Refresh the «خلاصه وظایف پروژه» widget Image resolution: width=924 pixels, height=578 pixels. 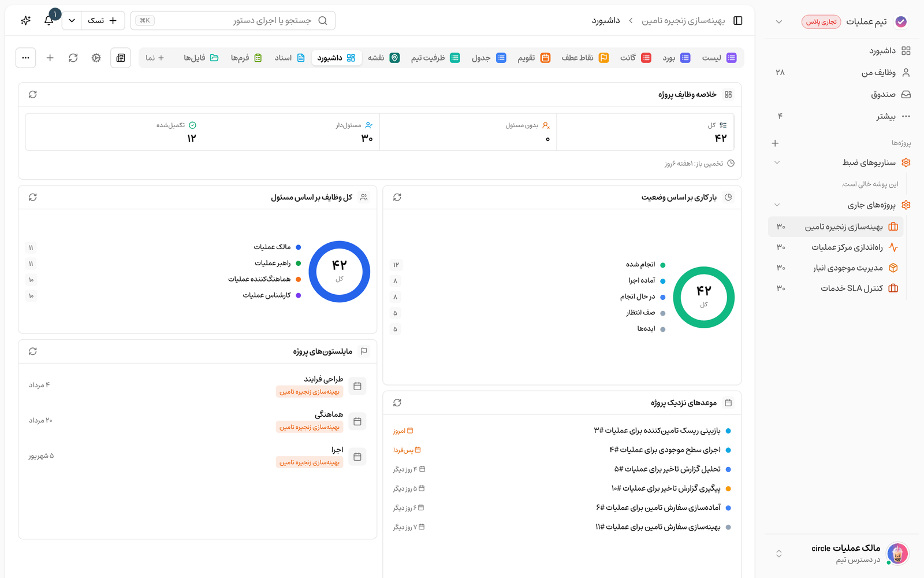[33, 94]
